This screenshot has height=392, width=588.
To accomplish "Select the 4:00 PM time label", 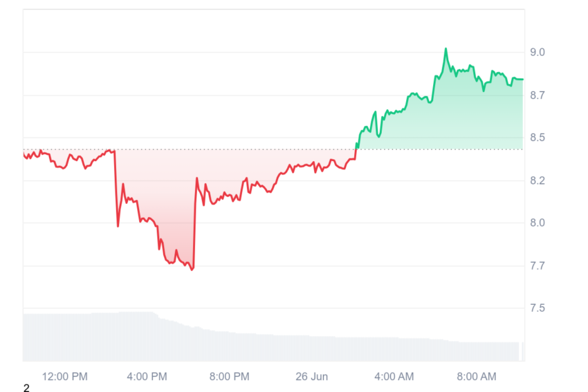I will [x=147, y=377].
